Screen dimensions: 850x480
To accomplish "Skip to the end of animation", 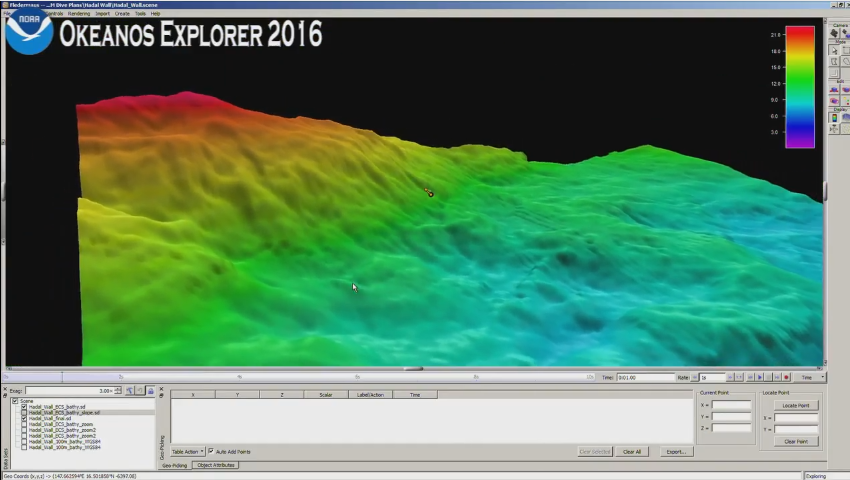I will tap(777, 377).
